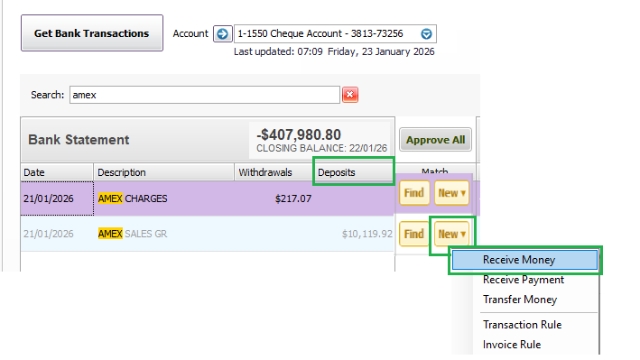Select the AMEX SALES GR description cell
Screen dimensions: 640x360
(x=164, y=234)
